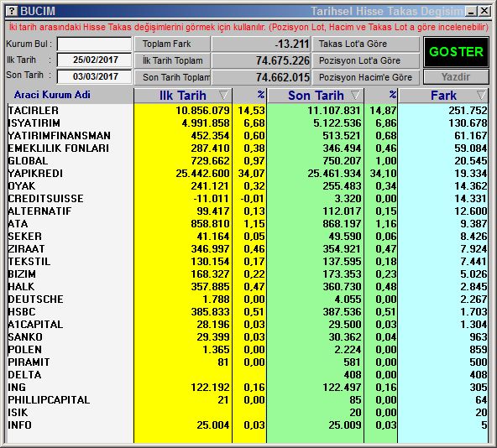Close the BUCIM window
The height and width of the screenshot is (448, 497).
tap(484, 12)
